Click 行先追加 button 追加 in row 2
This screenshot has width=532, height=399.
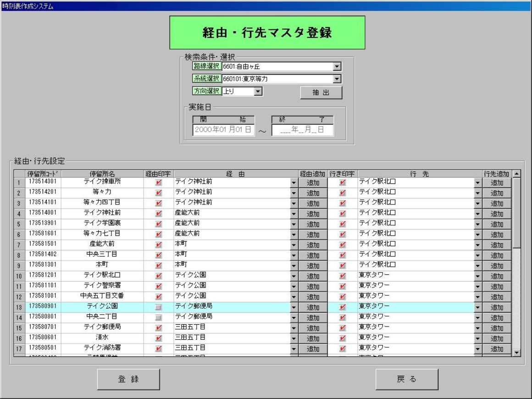(x=497, y=194)
